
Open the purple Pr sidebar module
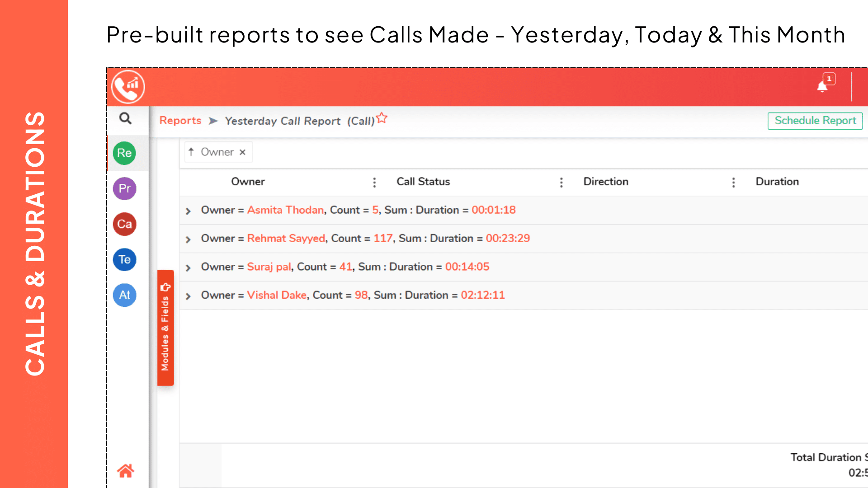click(x=124, y=188)
